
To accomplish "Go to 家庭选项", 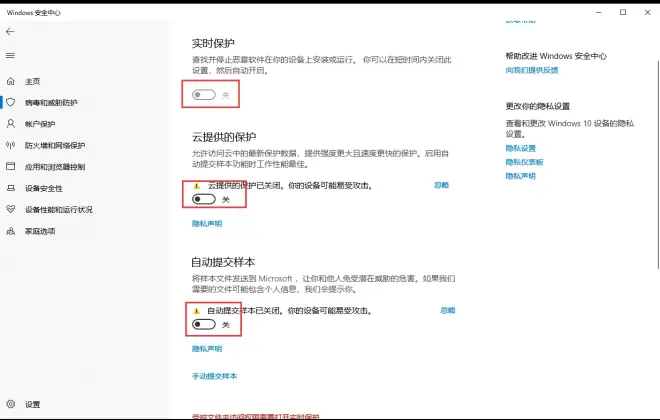I will point(40,231).
